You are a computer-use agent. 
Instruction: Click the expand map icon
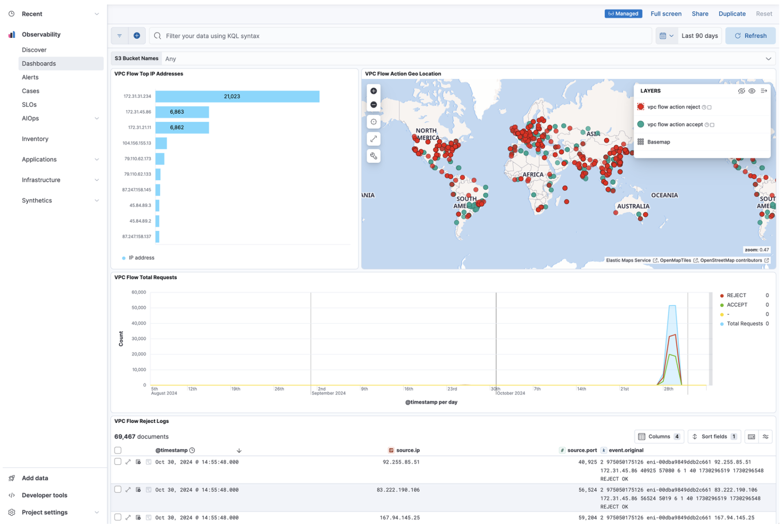(373, 138)
